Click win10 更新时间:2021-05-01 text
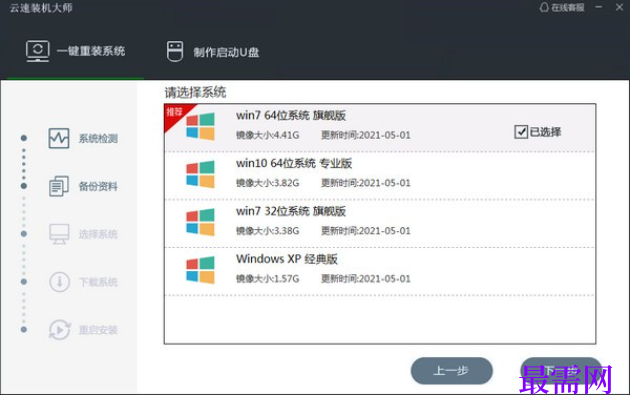The image size is (631, 411). (366, 183)
